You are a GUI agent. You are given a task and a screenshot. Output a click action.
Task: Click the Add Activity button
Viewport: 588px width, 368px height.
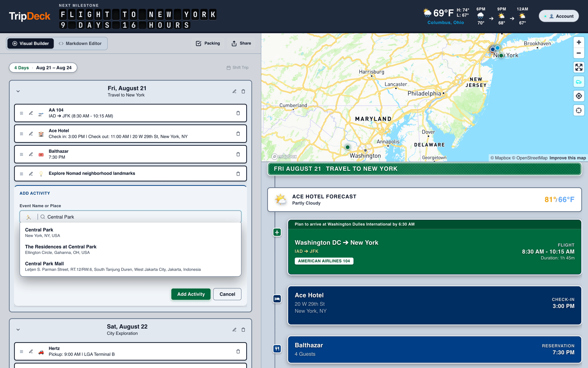coord(191,294)
